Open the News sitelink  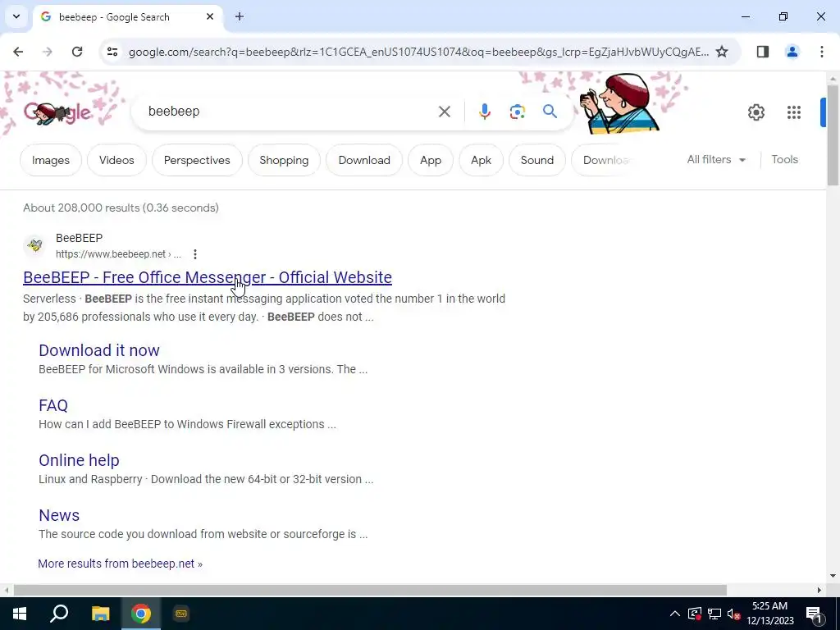click(x=59, y=515)
